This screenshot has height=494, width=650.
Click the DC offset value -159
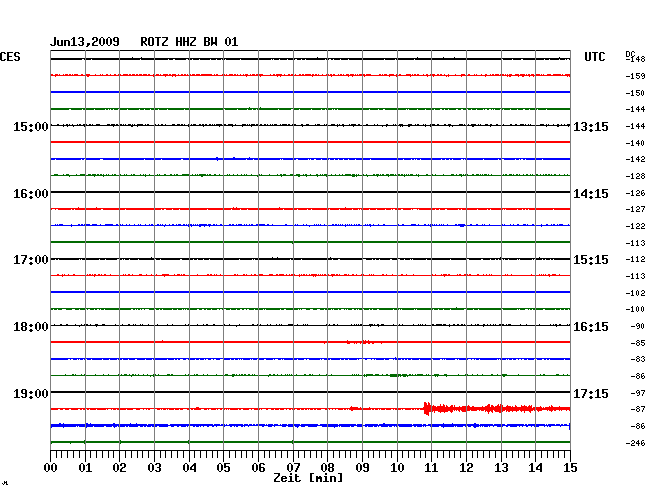point(635,76)
